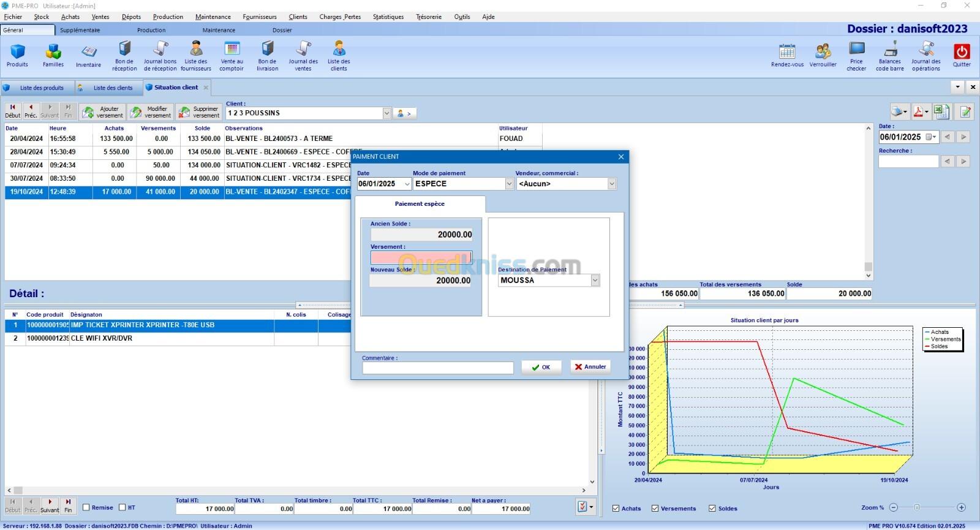This screenshot has width=980, height=530.
Task: Click the Commentaire text field
Action: point(437,368)
